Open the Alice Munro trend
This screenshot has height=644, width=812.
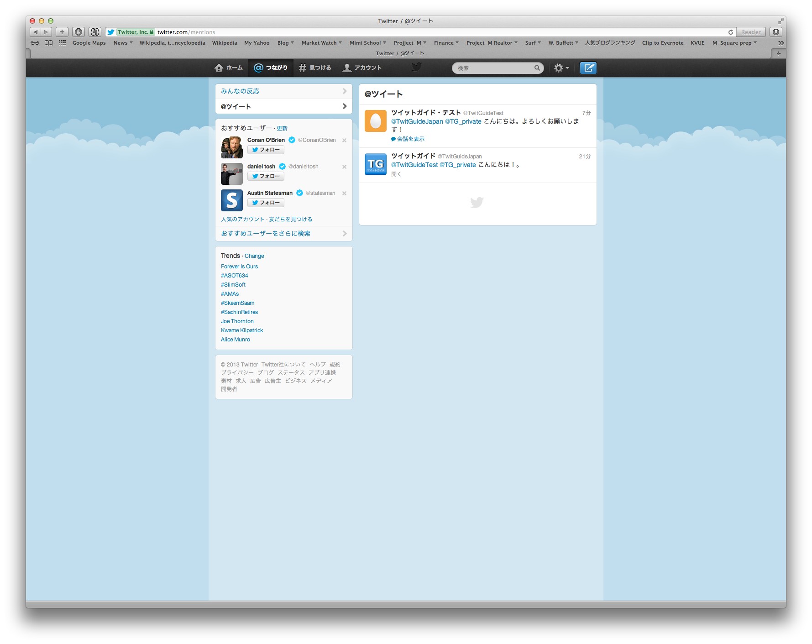click(236, 340)
